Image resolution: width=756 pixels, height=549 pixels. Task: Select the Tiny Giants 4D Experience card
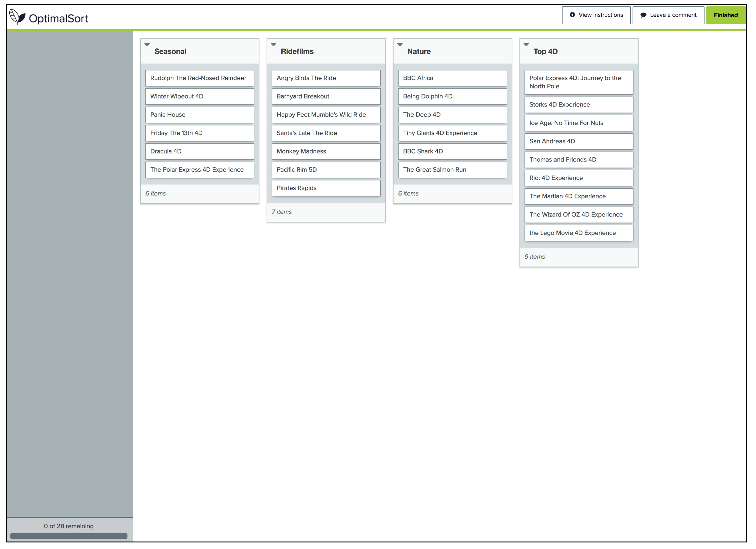tap(452, 133)
